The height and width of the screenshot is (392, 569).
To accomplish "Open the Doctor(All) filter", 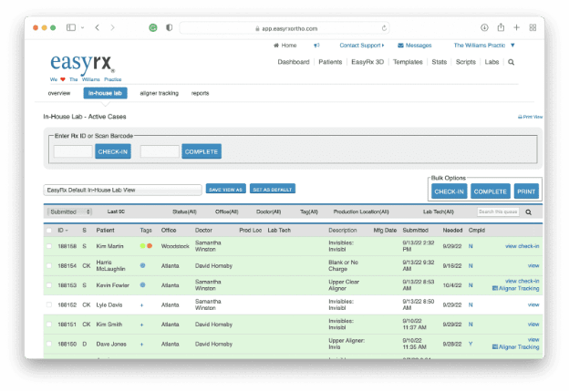I will click(268, 211).
